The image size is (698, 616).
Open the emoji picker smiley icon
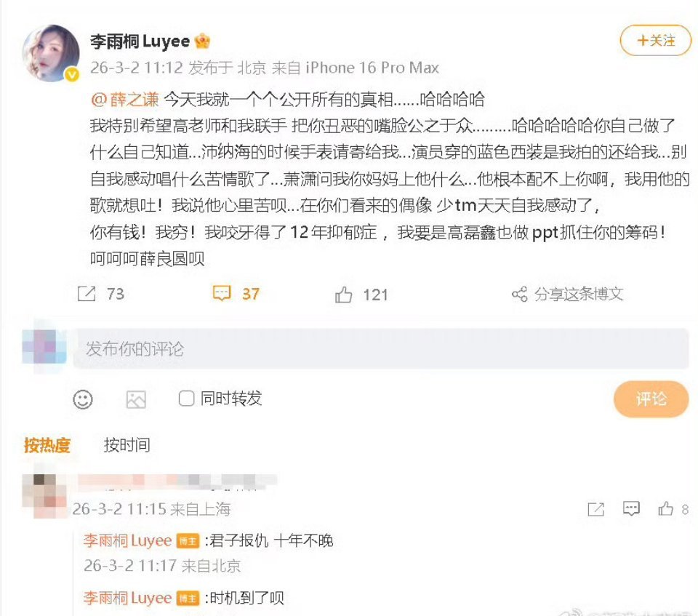83,399
